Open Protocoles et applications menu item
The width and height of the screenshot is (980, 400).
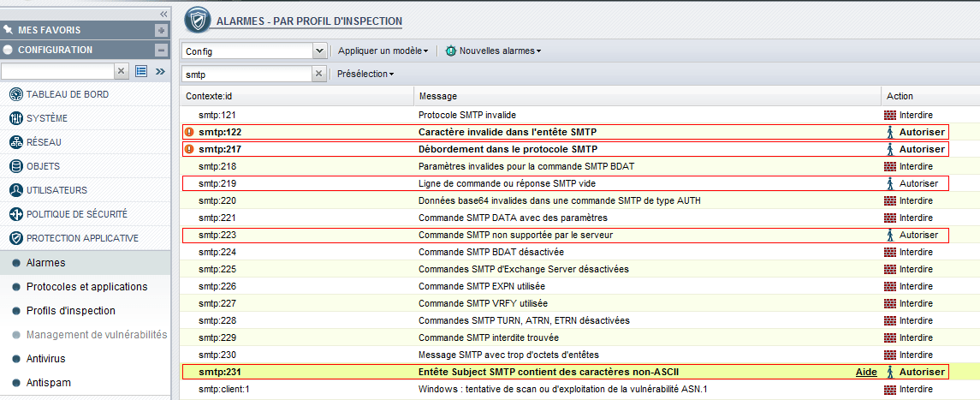86,287
